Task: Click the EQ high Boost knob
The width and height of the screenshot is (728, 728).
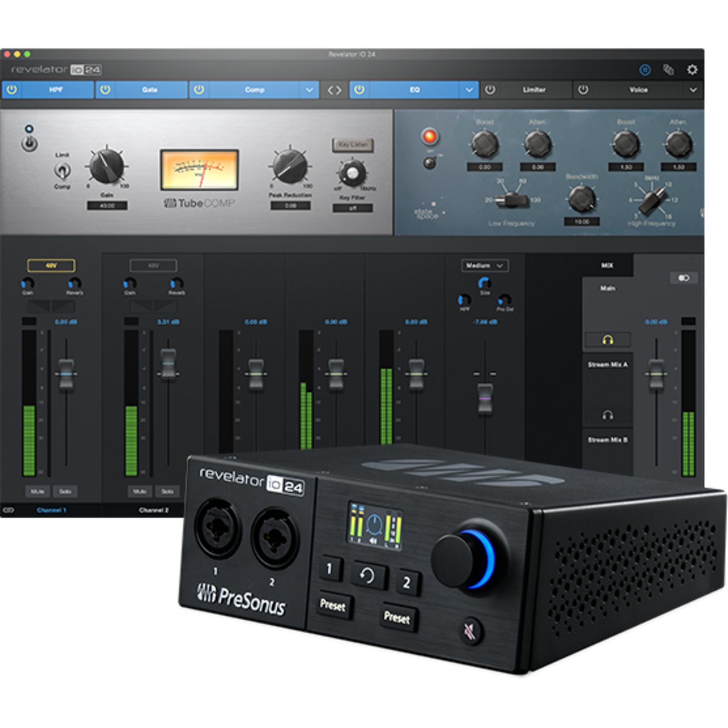Action: point(626,144)
